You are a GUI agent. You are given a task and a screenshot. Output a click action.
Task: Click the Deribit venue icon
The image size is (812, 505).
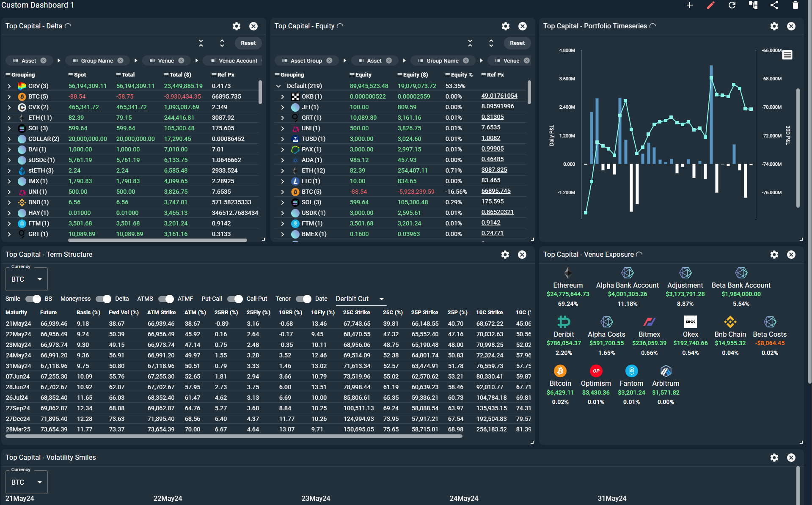564,322
